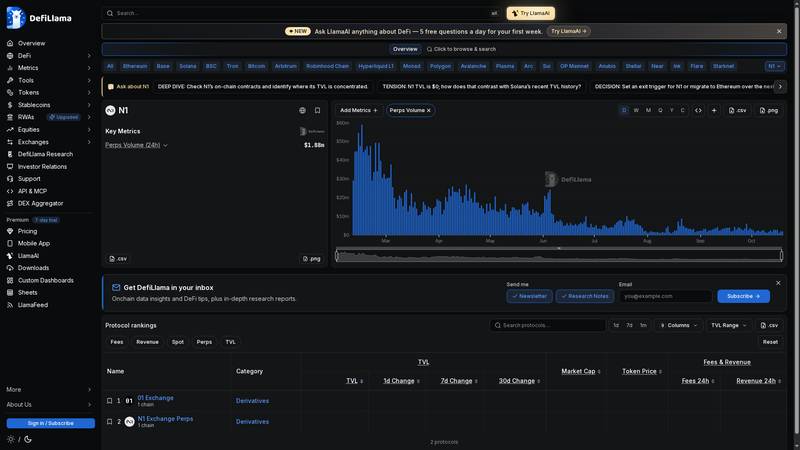Select cumulative C chart mode

[x=683, y=110]
